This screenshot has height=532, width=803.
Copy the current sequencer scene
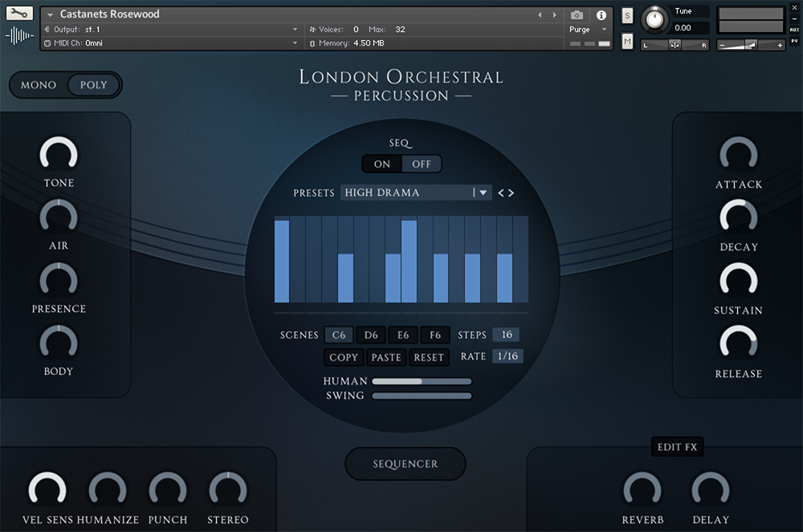(x=344, y=358)
